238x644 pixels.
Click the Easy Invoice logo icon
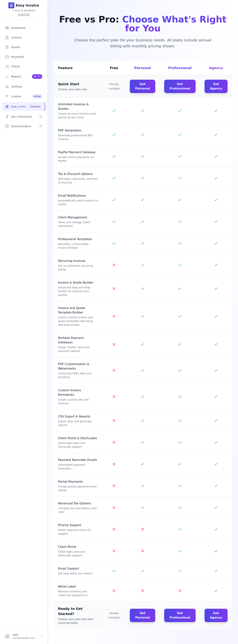click(11, 5)
